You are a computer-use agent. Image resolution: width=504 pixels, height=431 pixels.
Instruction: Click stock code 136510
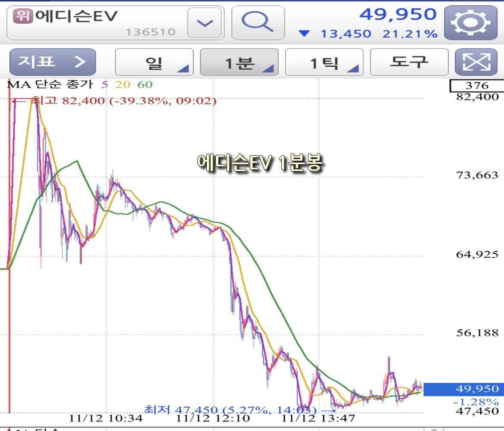pyautogui.click(x=150, y=32)
